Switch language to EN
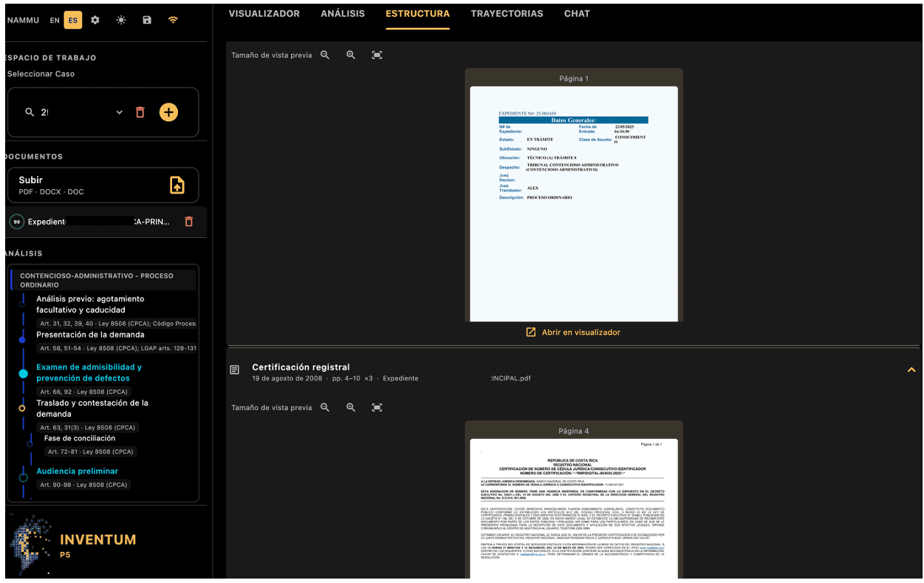This screenshot has width=924, height=583. [x=55, y=20]
